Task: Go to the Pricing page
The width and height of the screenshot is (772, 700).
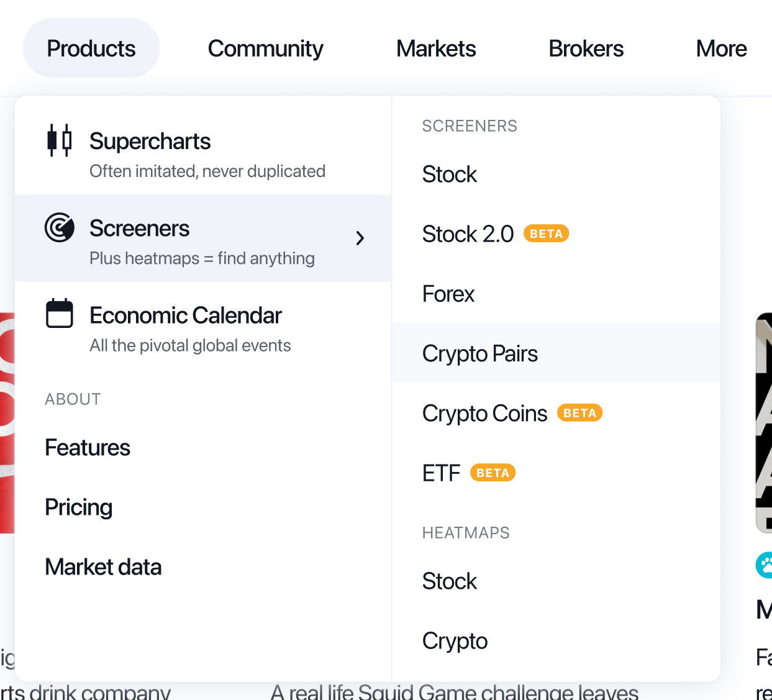Action: pos(79,507)
